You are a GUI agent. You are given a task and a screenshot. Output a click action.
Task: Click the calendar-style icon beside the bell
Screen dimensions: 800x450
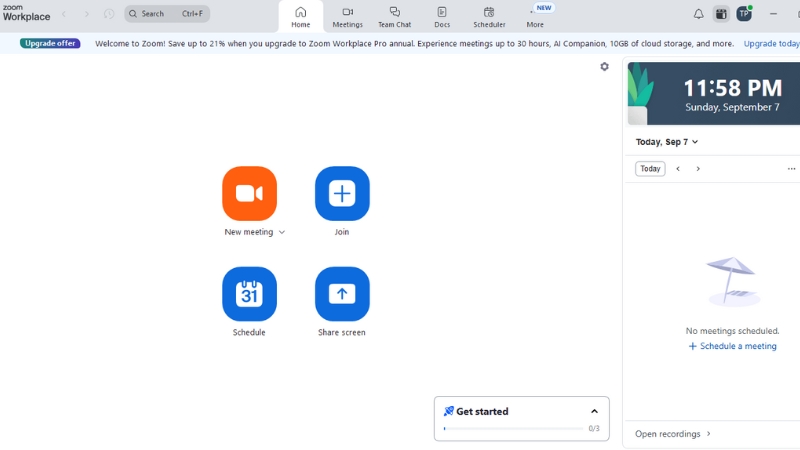721,14
